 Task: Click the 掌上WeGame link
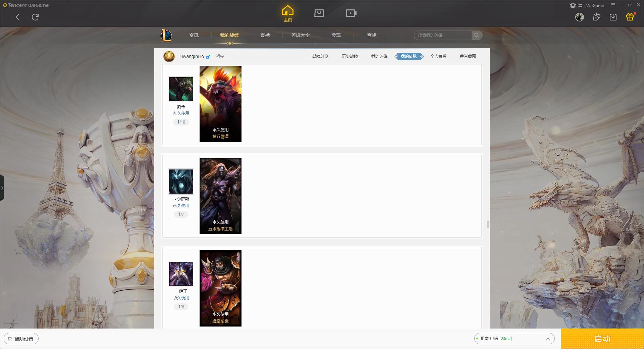tap(587, 5)
